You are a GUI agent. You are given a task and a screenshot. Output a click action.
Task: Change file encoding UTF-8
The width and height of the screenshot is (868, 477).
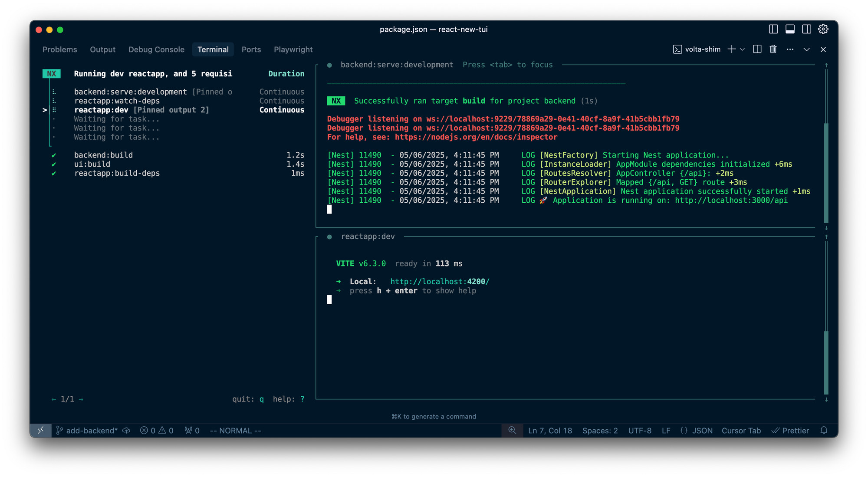click(x=640, y=431)
